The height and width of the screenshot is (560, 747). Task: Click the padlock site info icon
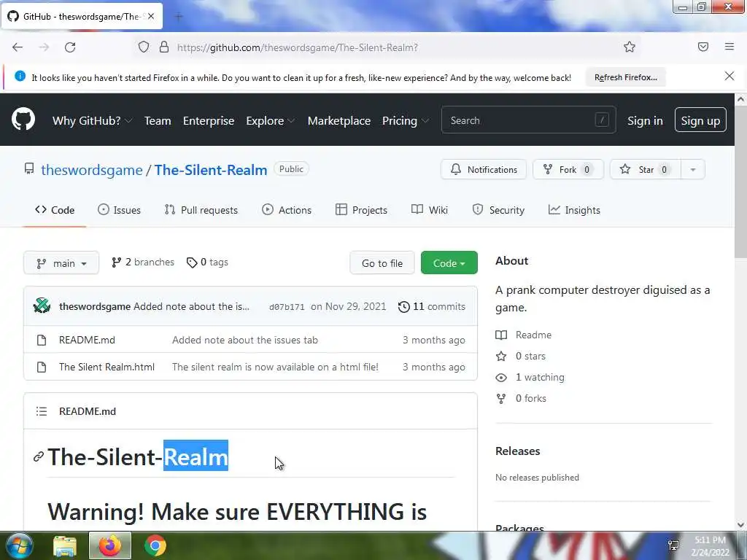[x=164, y=47]
